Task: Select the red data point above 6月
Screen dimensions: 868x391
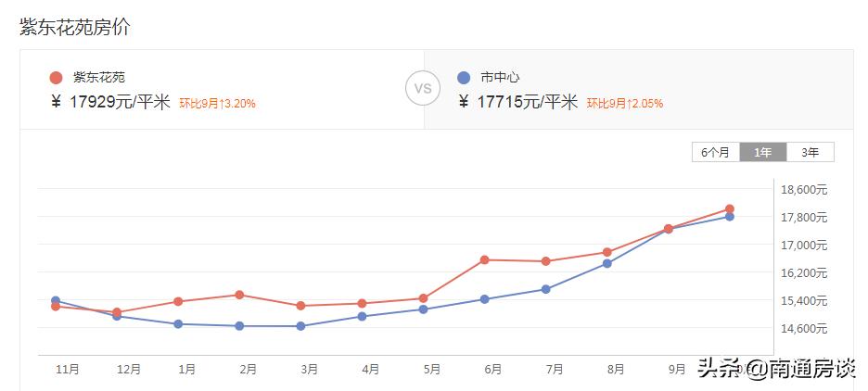Action: (484, 259)
